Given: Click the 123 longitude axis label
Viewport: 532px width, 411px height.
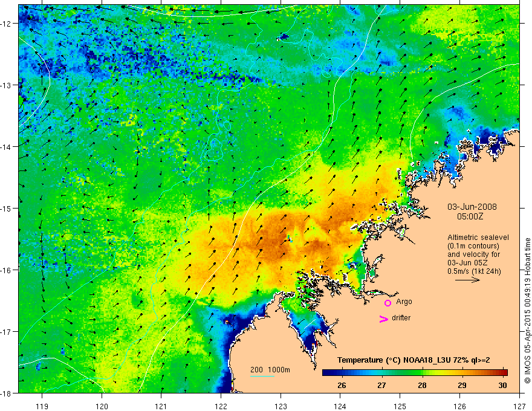Looking at the screenshot, I should coord(281,407).
